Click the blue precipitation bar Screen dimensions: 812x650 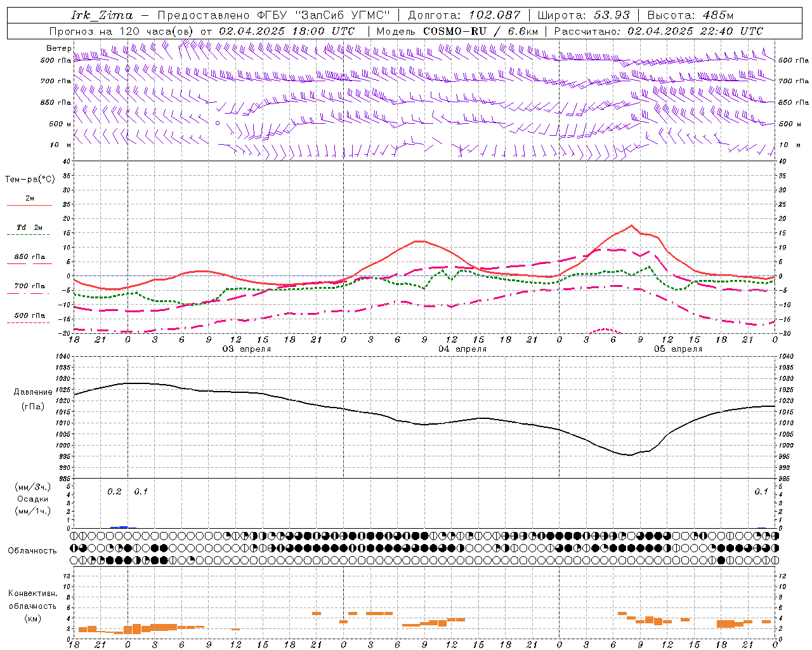(x=119, y=527)
